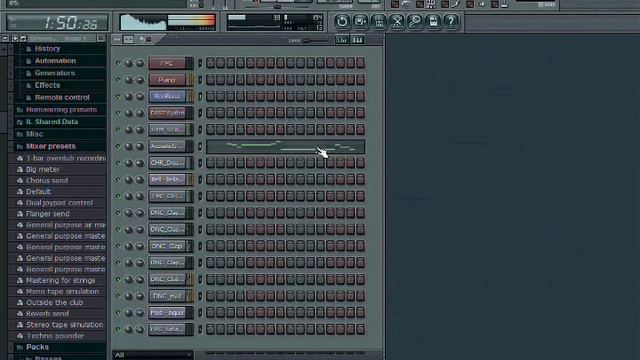Click the Techno pounder preset icon
This screenshot has height=360, width=640.
point(20,336)
